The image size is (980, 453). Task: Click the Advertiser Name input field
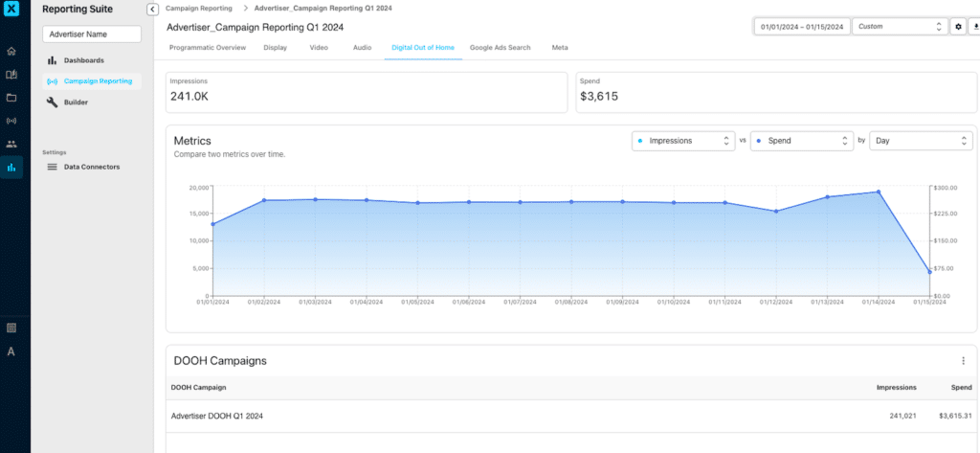pos(92,34)
